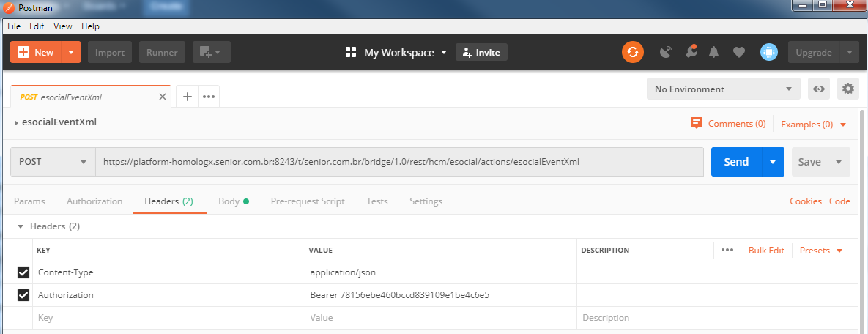Open the capture requests satellite icon
This screenshot has width=868, height=334.
(667, 53)
